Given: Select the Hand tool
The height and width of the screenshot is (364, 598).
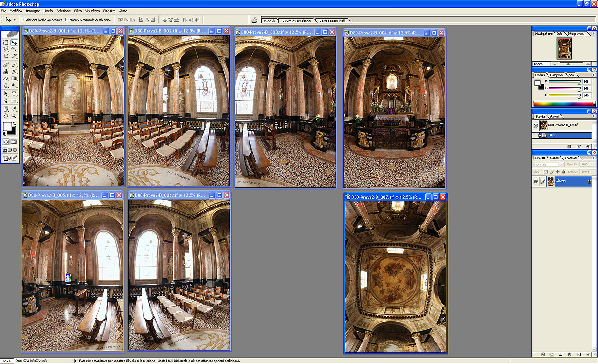Looking at the screenshot, I should pyautogui.click(x=6, y=115).
